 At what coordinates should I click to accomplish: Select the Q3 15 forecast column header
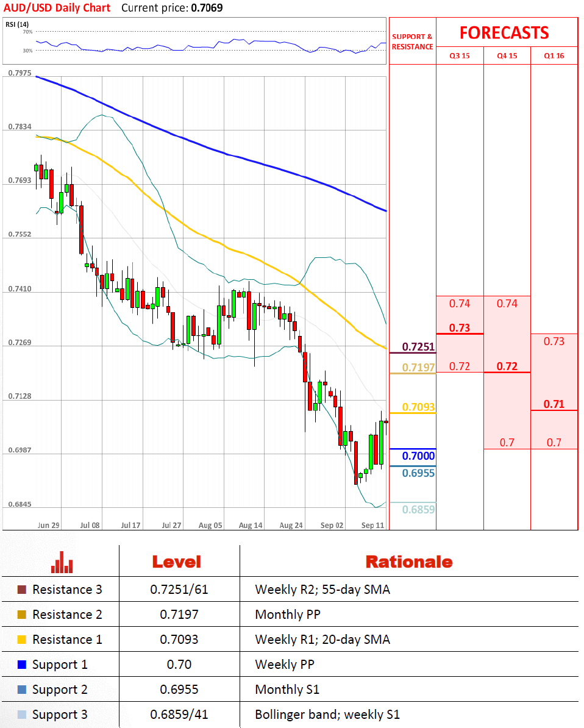pos(460,55)
